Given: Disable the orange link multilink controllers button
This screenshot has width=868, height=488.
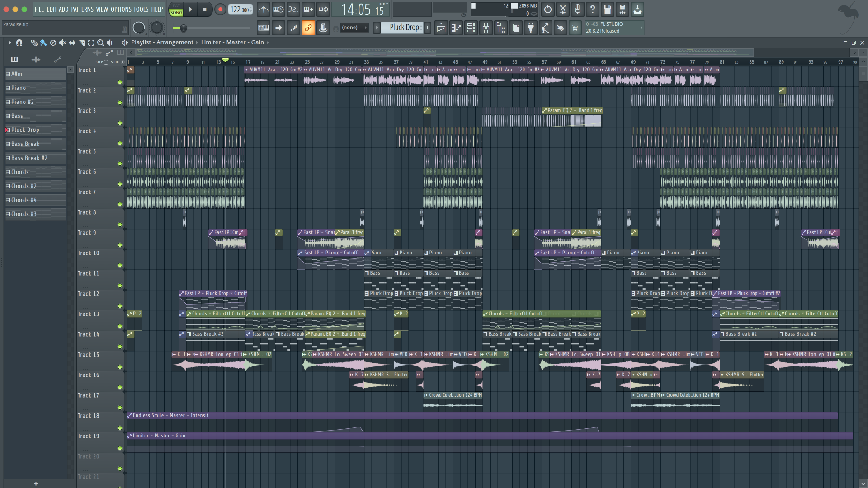Looking at the screenshot, I should (308, 28).
